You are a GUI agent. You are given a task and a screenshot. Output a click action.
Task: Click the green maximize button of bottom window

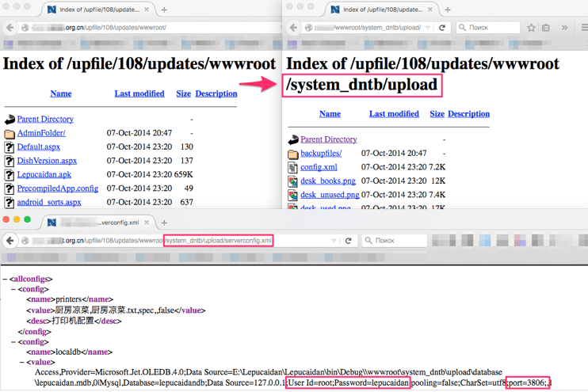click(27, 219)
